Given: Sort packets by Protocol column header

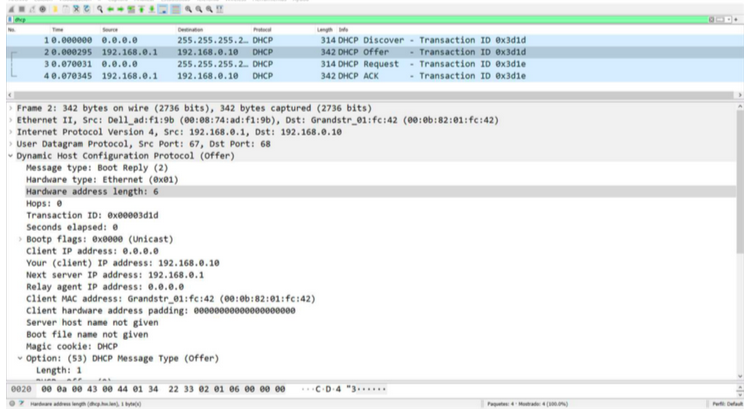Looking at the screenshot, I should pyautogui.click(x=262, y=29).
